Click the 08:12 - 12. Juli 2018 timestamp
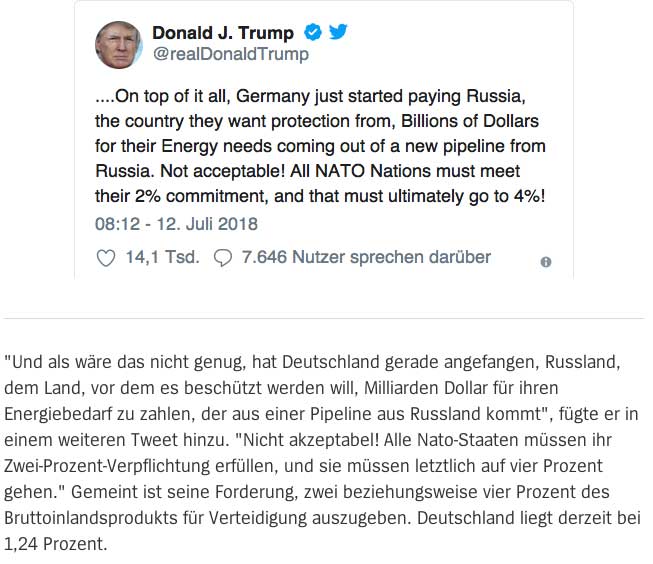 click(x=176, y=224)
